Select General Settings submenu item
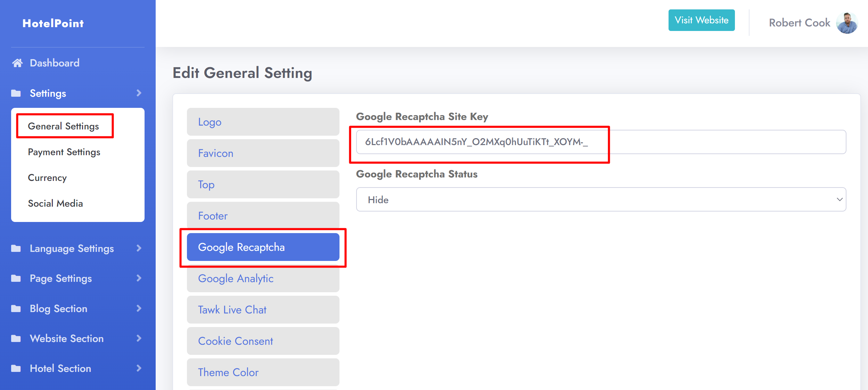 (x=64, y=126)
